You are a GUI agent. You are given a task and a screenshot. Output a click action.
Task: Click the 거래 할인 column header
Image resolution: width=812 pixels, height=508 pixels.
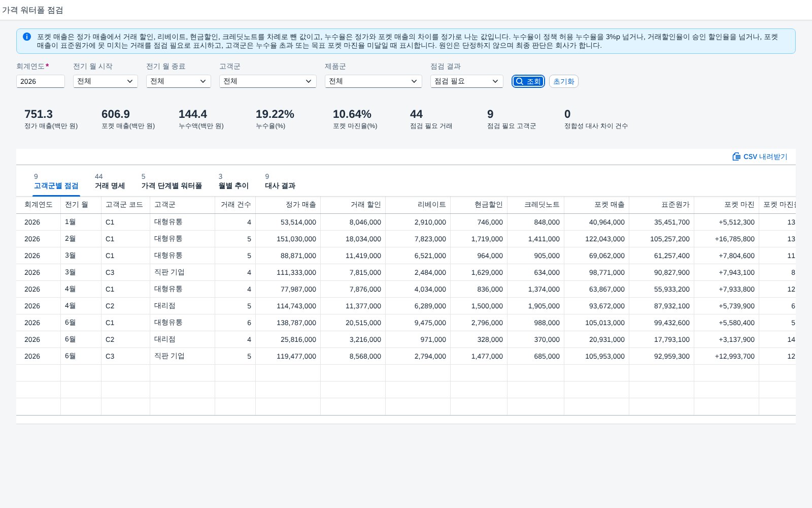coord(353,205)
